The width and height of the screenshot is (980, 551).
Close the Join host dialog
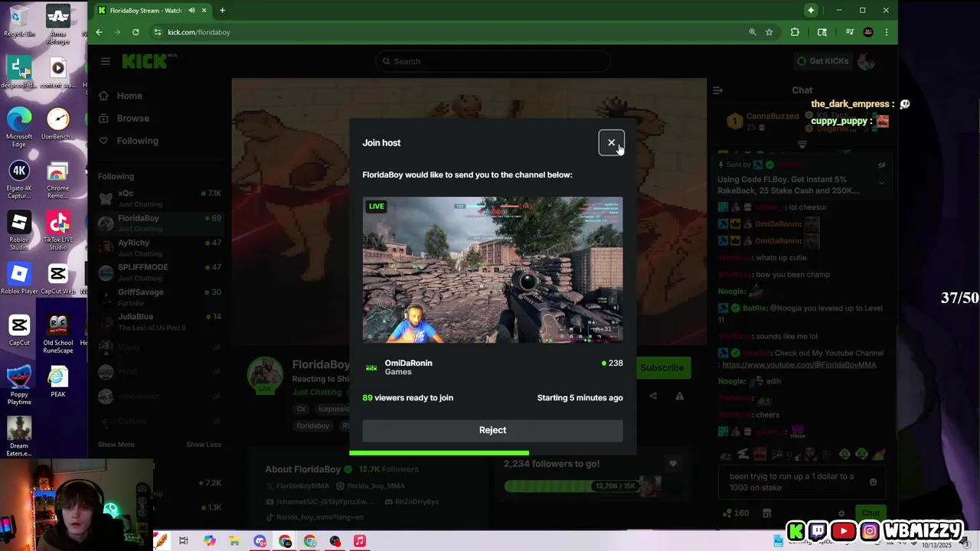coord(611,143)
